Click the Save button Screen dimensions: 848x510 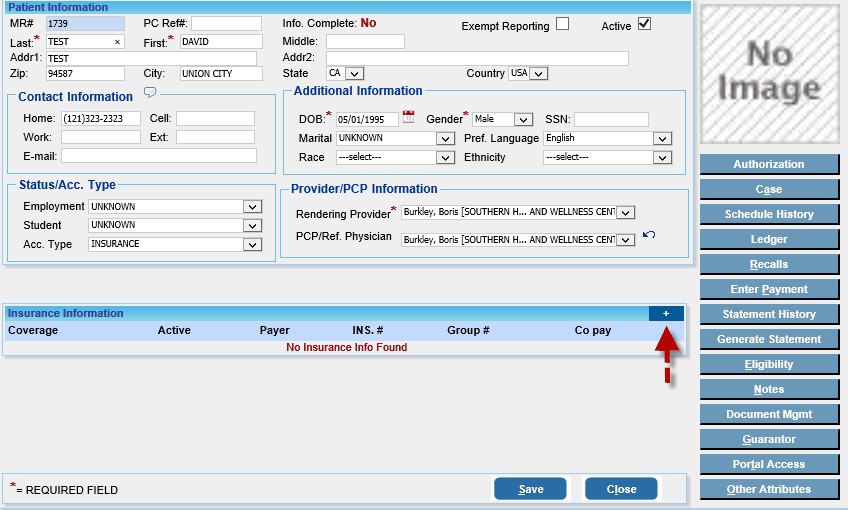pos(530,489)
